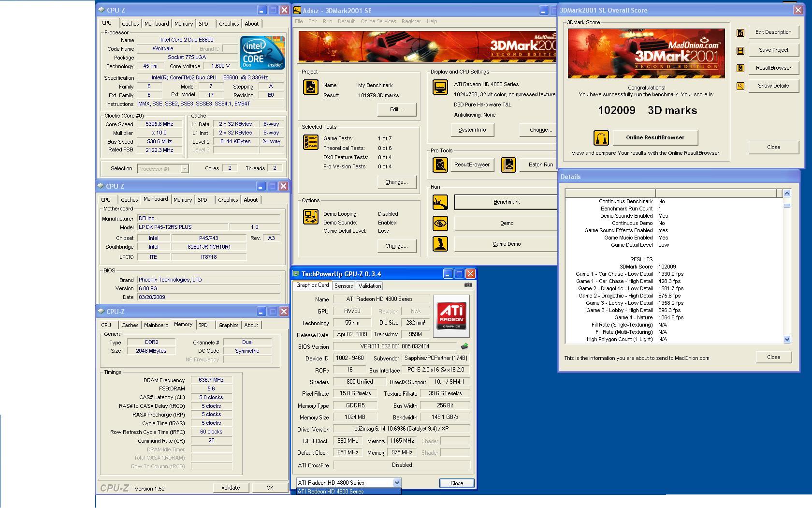This screenshot has height=508, width=812.
Task: Click the BIOS Version field in GPU-Z
Action: 394,346
